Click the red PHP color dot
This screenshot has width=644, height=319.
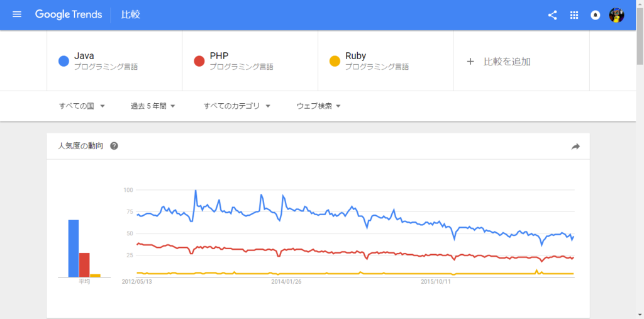[x=199, y=61]
